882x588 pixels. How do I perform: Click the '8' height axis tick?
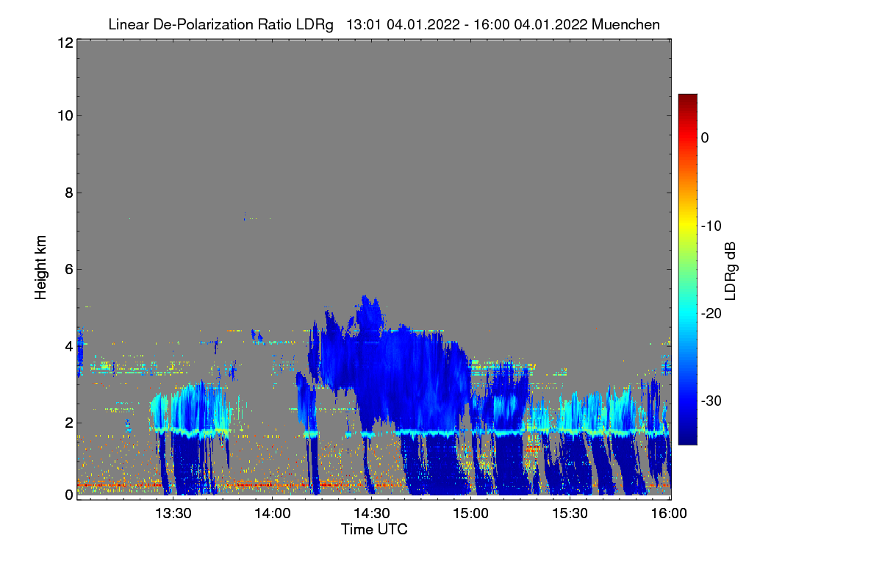pos(68,193)
